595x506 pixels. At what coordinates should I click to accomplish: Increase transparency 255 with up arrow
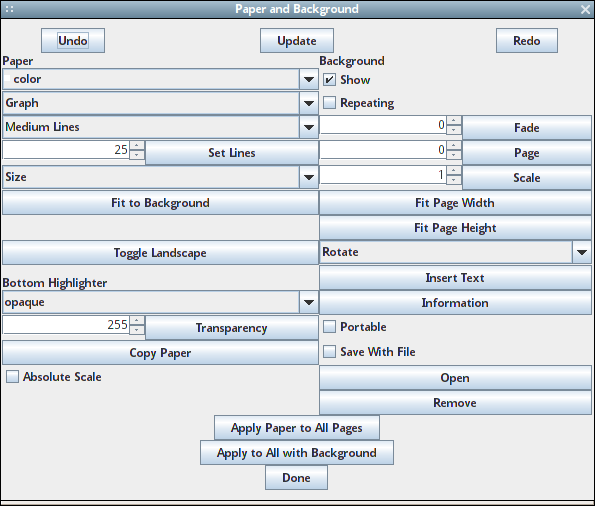[x=137, y=321]
